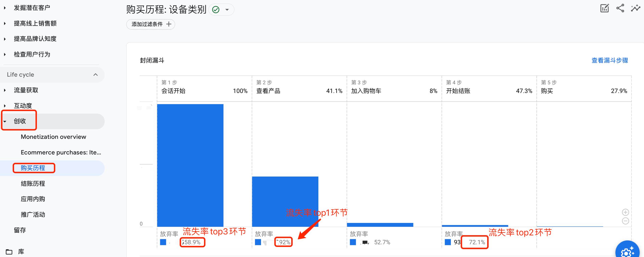Screen dimensions: 644x257
Task: Collapse the Life cycle group chevron
Action: [x=96, y=75]
